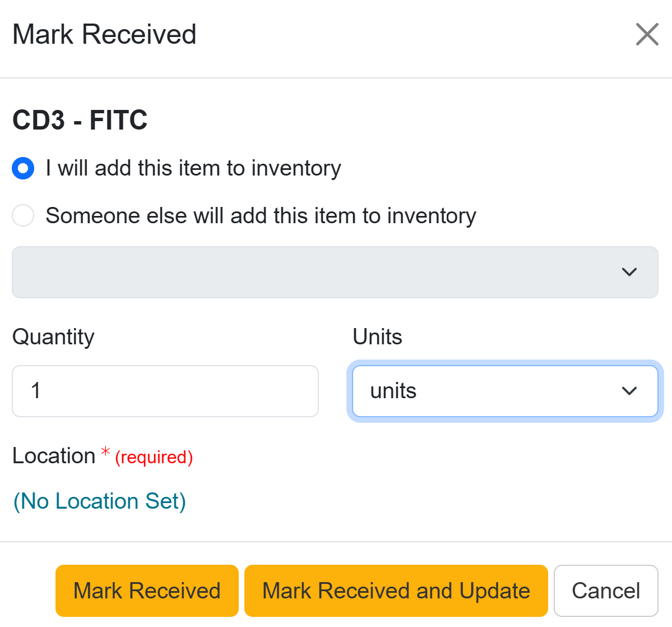Click the Units field label
Screen dimensions: 672x627
[x=377, y=337]
